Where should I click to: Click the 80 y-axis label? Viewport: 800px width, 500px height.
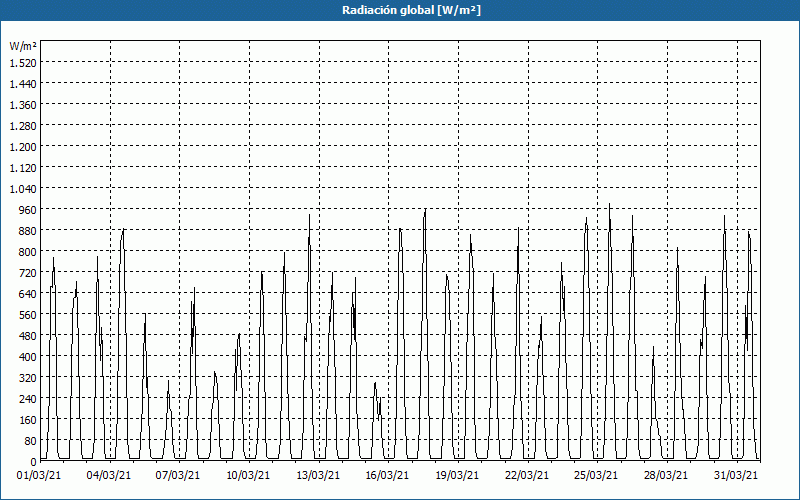pyautogui.click(x=31, y=441)
